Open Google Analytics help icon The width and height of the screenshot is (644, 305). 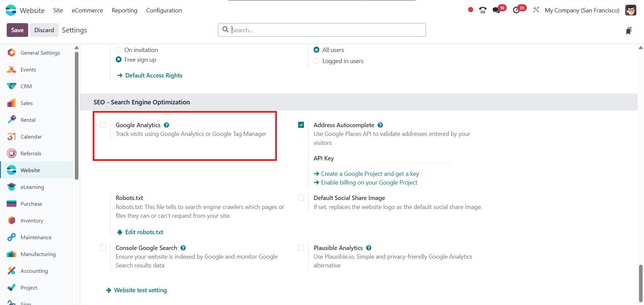tap(166, 125)
